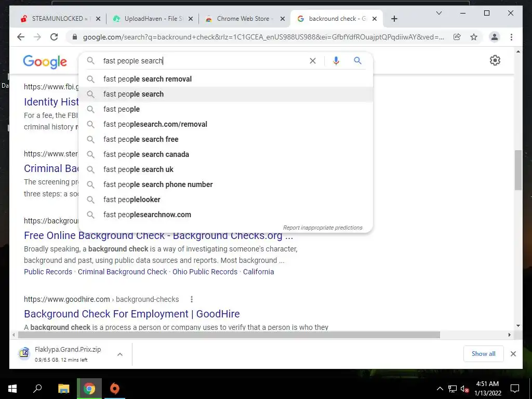Click the Chrome taskbar icon
The height and width of the screenshot is (399, 532).
click(x=89, y=389)
